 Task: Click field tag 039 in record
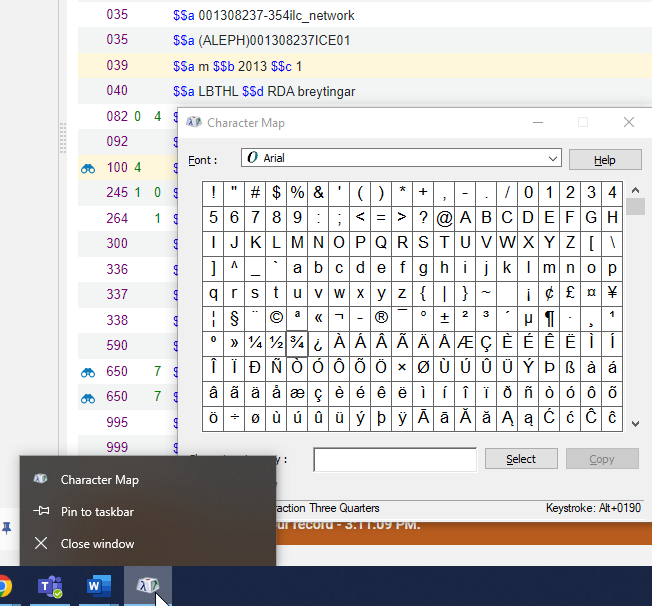pos(117,65)
